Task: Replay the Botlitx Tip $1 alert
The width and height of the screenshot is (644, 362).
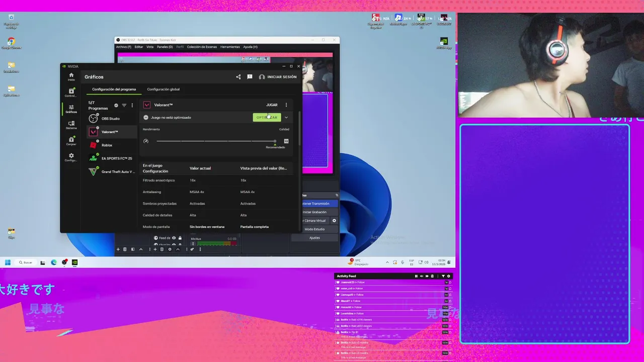Action: click(x=450, y=332)
